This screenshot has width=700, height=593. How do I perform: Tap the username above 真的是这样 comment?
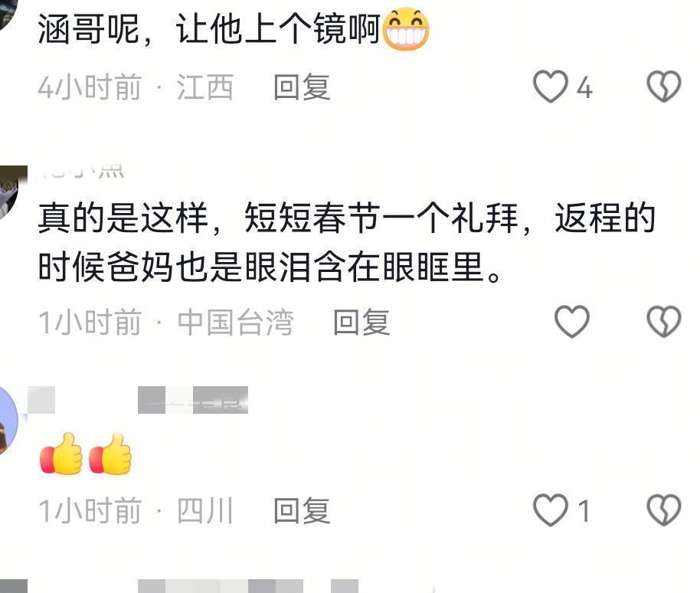[83, 171]
